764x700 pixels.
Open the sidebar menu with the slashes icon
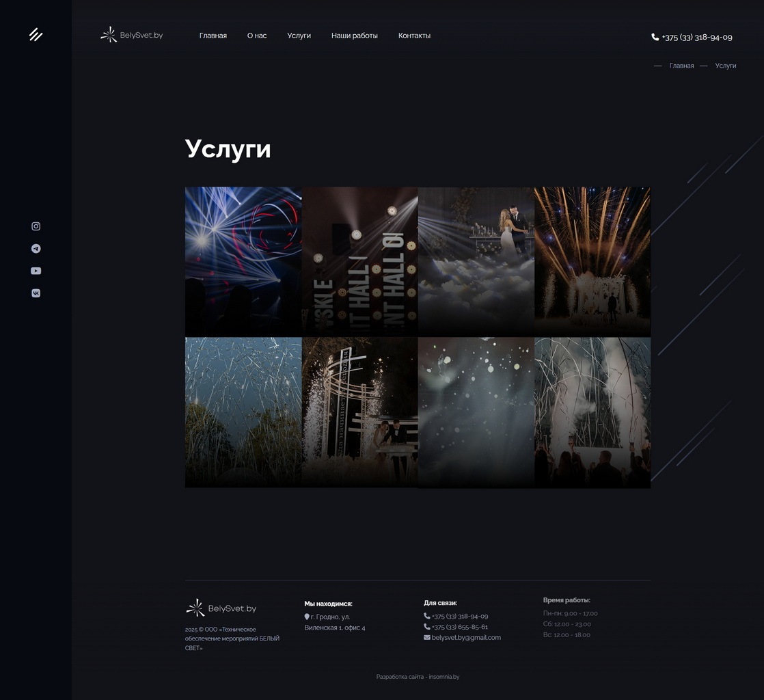(x=36, y=35)
